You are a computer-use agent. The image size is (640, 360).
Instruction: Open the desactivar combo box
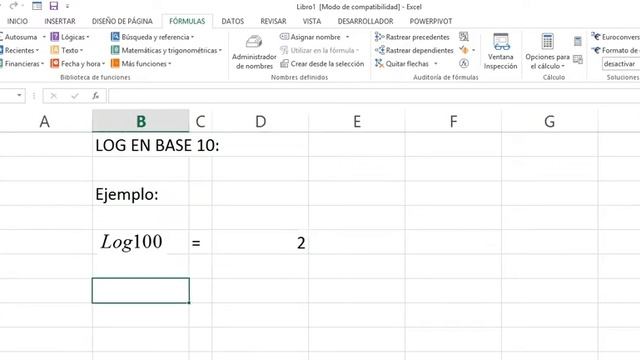click(621, 64)
